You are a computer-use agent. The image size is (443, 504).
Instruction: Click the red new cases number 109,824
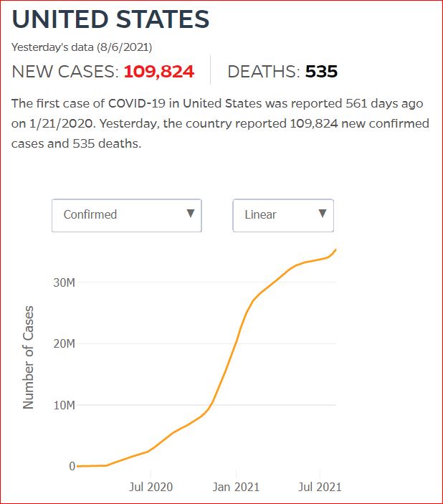[159, 72]
